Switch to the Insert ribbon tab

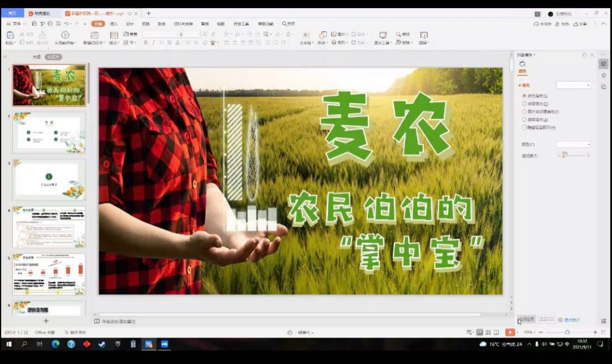click(x=114, y=24)
